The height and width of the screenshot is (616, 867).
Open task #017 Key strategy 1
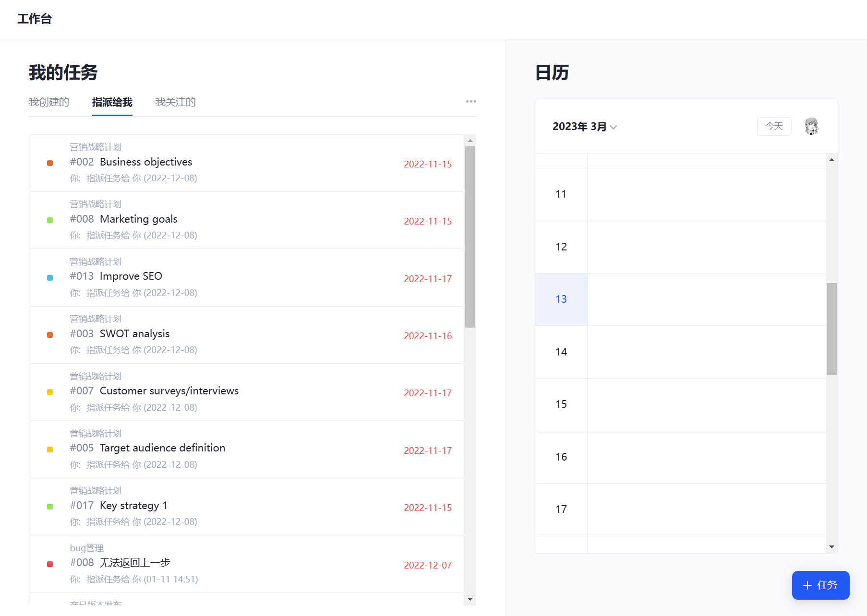(133, 506)
